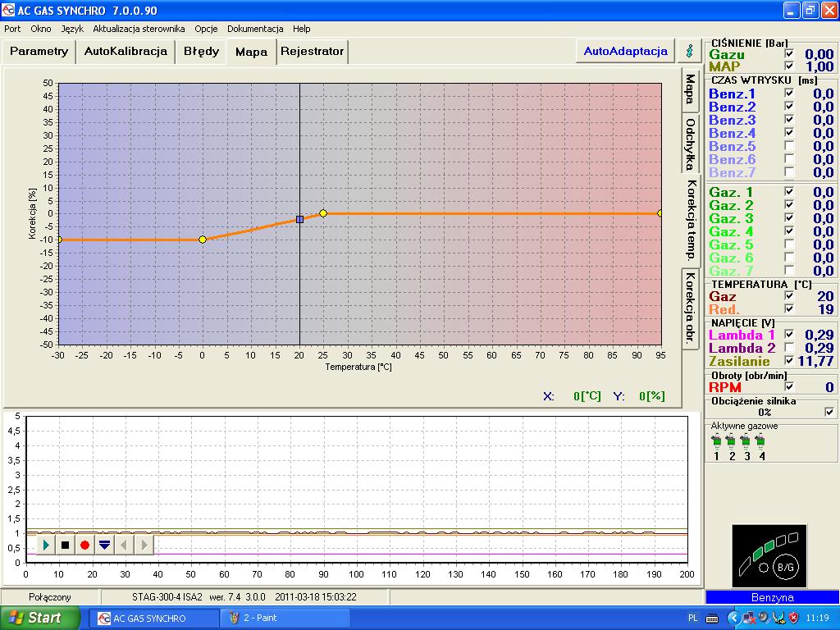This screenshot has width=840, height=630.
Task: Start recording with the play button
Action: click(x=46, y=546)
